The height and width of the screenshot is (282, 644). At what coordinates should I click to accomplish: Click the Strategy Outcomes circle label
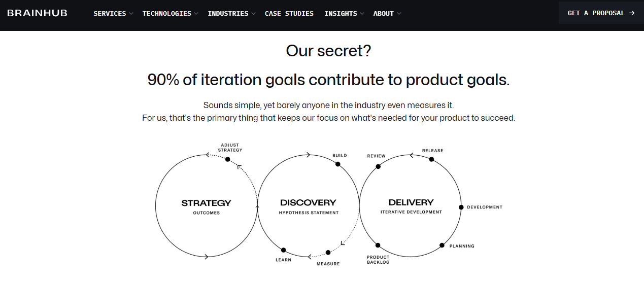point(206,206)
